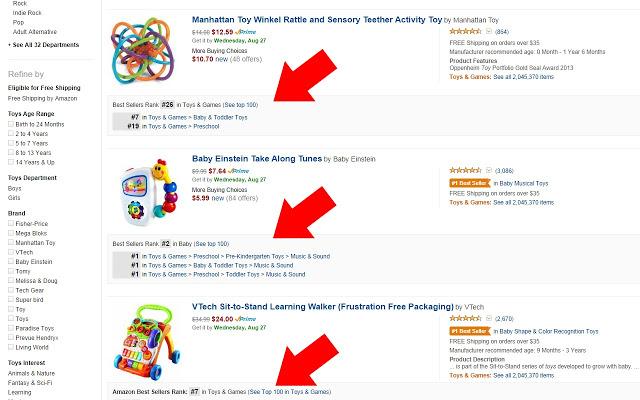This screenshot has height=400, width=640.
Task: Open Baby Einstein Take Along Tunes title link
Action: pos(260,158)
